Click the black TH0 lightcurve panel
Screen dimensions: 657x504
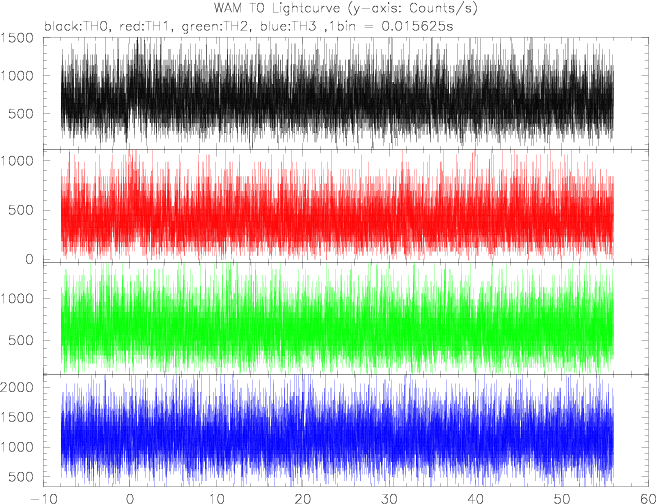tap(346, 93)
